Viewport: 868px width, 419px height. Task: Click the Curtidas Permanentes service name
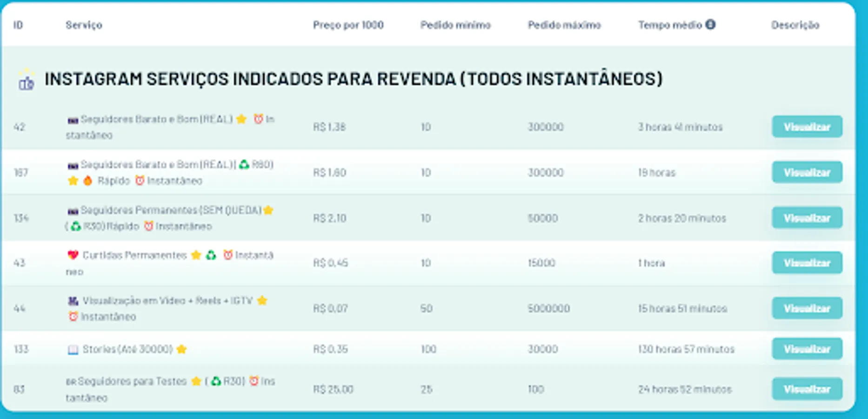pyautogui.click(x=170, y=263)
